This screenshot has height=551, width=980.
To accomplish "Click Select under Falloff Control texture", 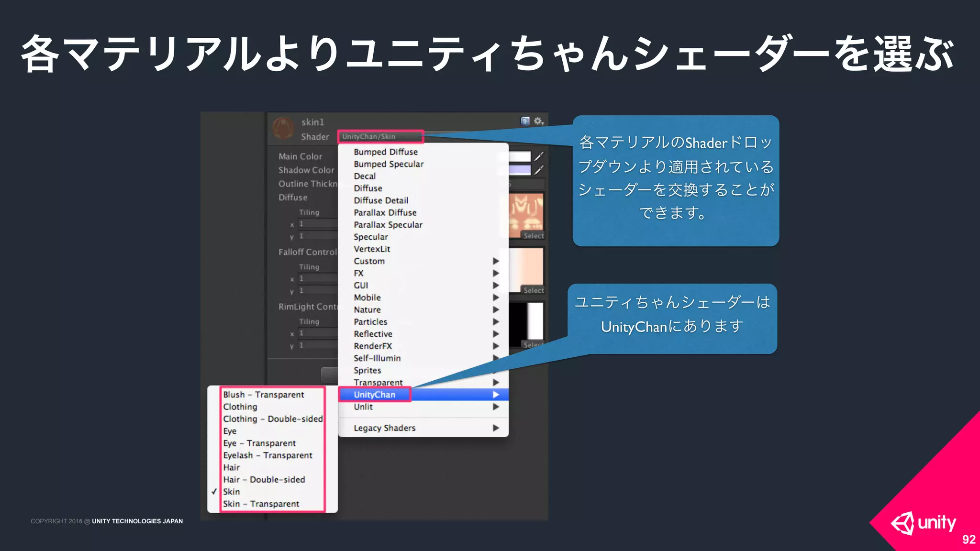I will coord(534,290).
